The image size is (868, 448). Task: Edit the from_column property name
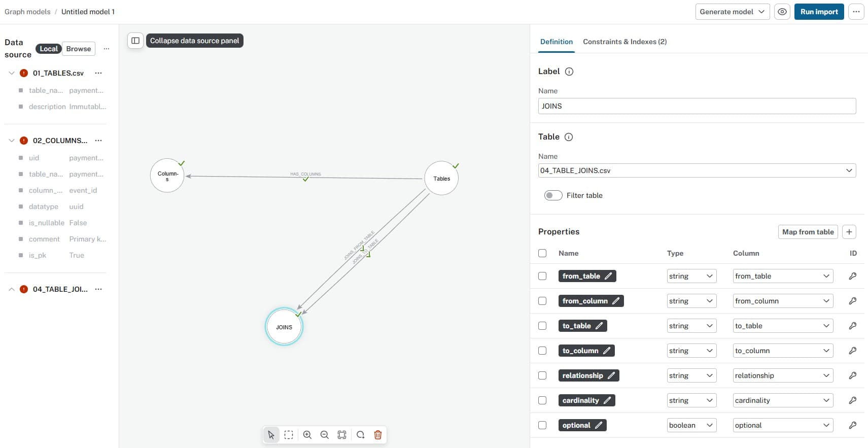click(x=616, y=301)
